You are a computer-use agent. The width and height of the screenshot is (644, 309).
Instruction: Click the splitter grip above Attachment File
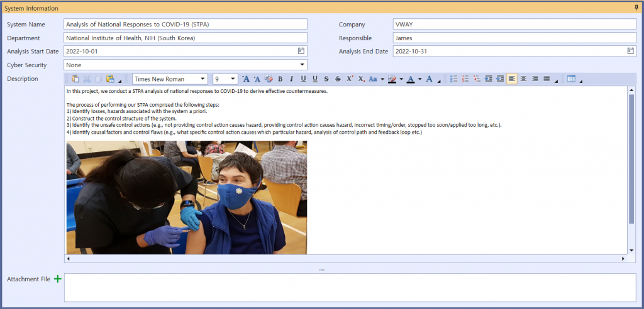pos(321,269)
